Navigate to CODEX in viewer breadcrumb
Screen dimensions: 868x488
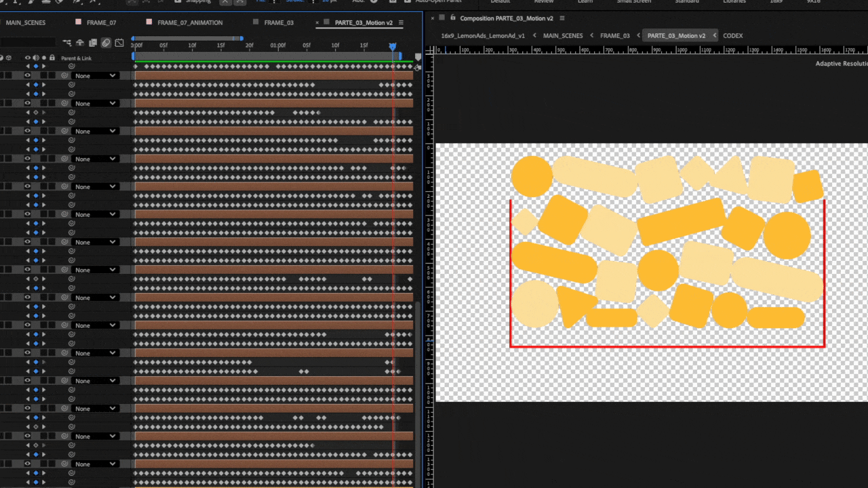pos(733,35)
